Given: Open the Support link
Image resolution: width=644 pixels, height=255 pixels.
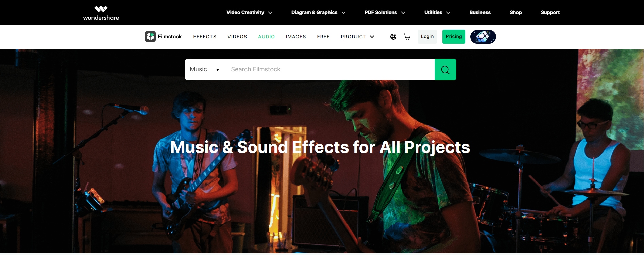Looking at the screenshot, I should pos(550,12).
